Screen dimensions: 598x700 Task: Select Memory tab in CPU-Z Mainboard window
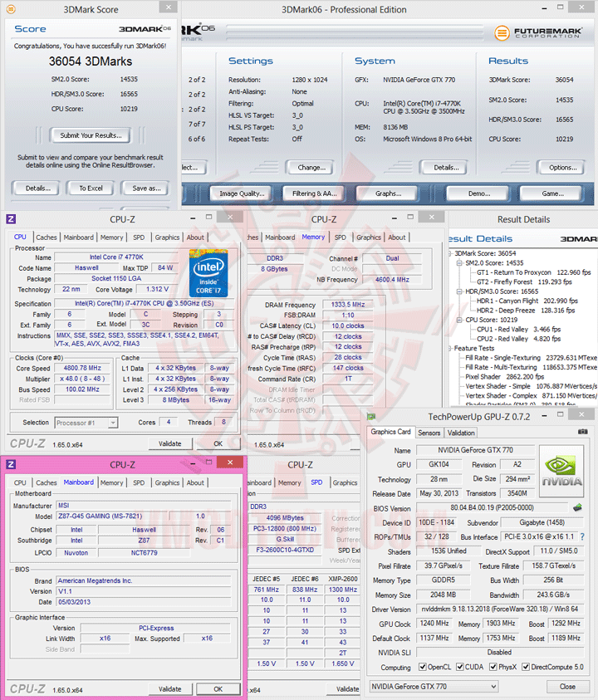tap(111, 482)
